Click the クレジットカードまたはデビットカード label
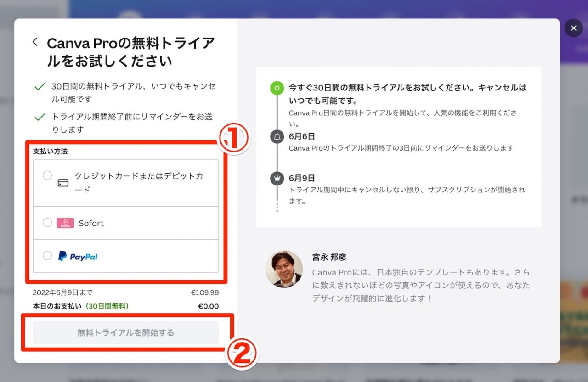The height and width of the screenshot is (382, 588). click(139, 183)
